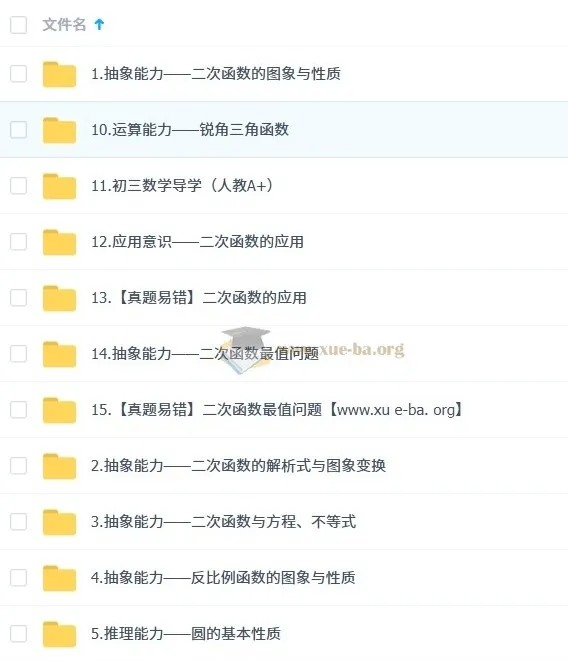The image size is (568, 661).
Task: Open folder 11.初三数学导学（人教A+）
Action: (182, 185)
